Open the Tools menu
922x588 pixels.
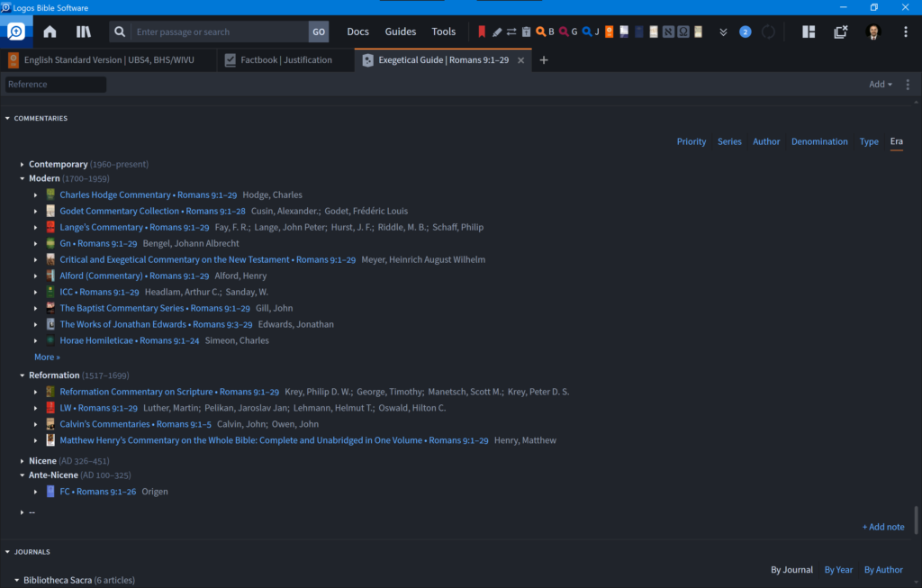pyautogui.click(x=443, y=32)
